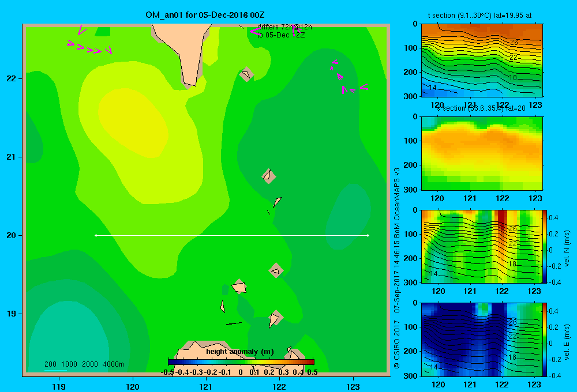Click the white lat-20 transect line on map
Image resolution: width=577 pixels, height=392 pixels.
click(x=232, y=235)
